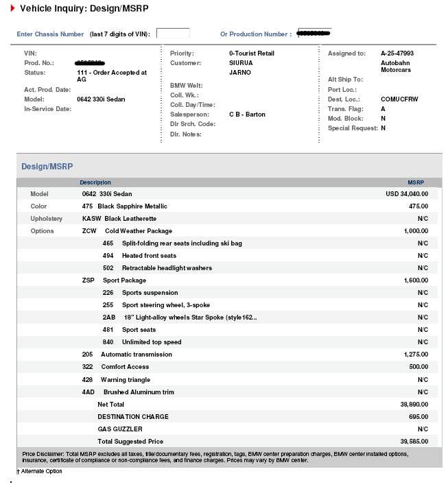Click the Chassis Number input field

coord(173,33)
